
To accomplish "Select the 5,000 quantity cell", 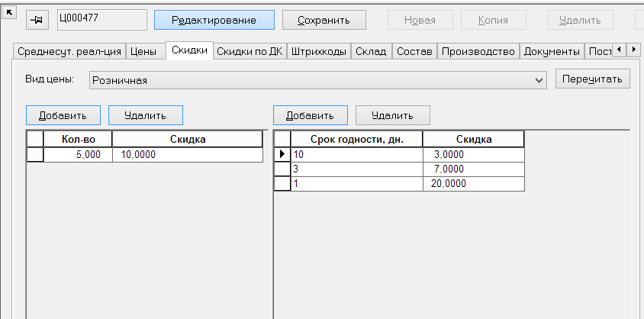I will (x=78, y=155).
